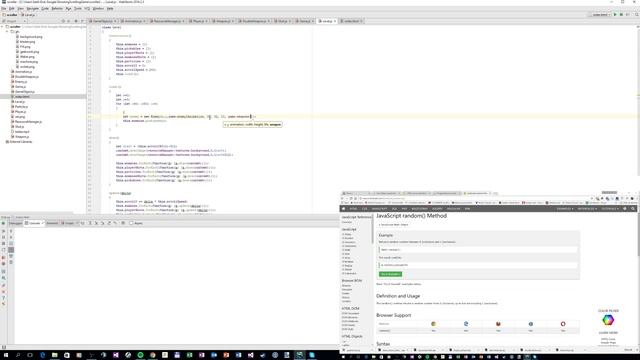This screenshot has height=360, width=640.
Task: Launch Edge from the taskbar
Action: [42, 355]
